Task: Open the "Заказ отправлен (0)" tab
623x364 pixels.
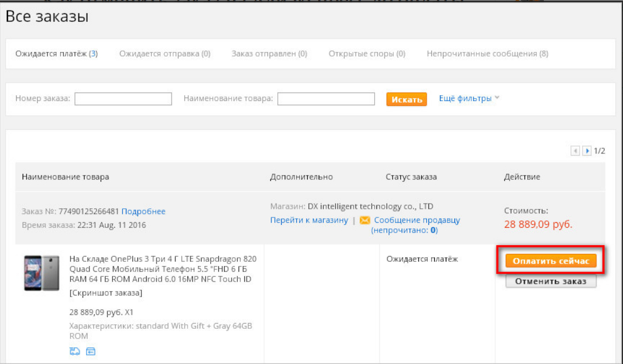Action: click(x=269, y=54)
